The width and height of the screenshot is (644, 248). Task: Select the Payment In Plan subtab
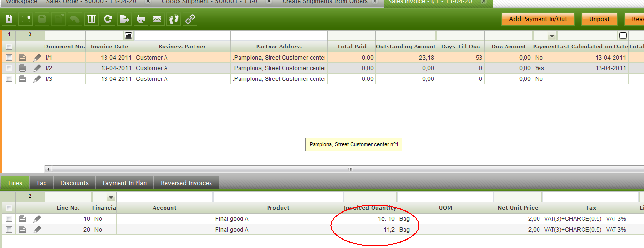coord(124,183)
